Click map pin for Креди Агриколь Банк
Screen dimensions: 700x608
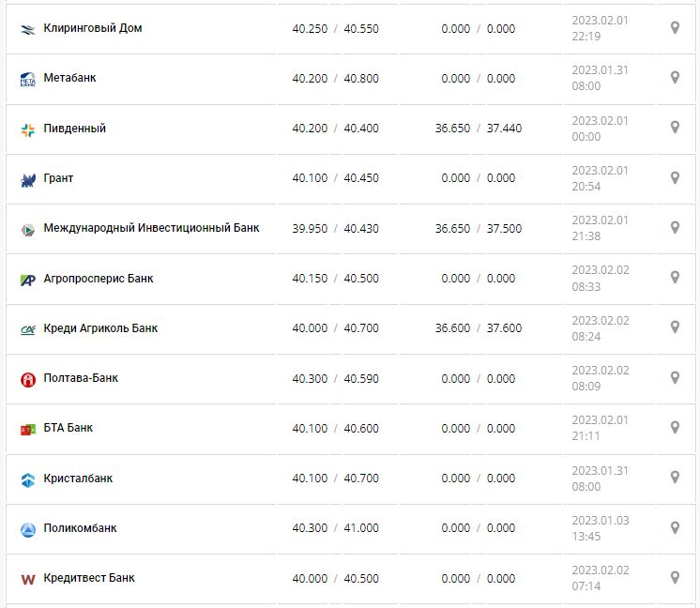674,327
